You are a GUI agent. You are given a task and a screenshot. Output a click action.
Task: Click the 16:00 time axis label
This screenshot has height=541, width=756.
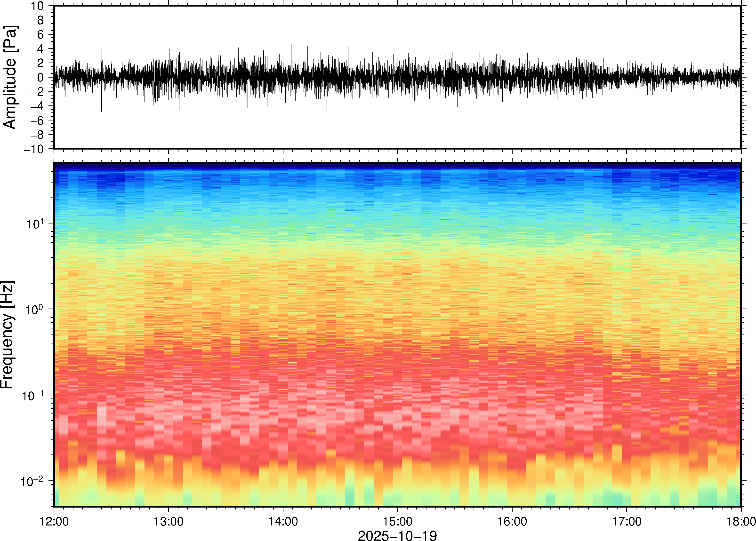coord(512,521)
